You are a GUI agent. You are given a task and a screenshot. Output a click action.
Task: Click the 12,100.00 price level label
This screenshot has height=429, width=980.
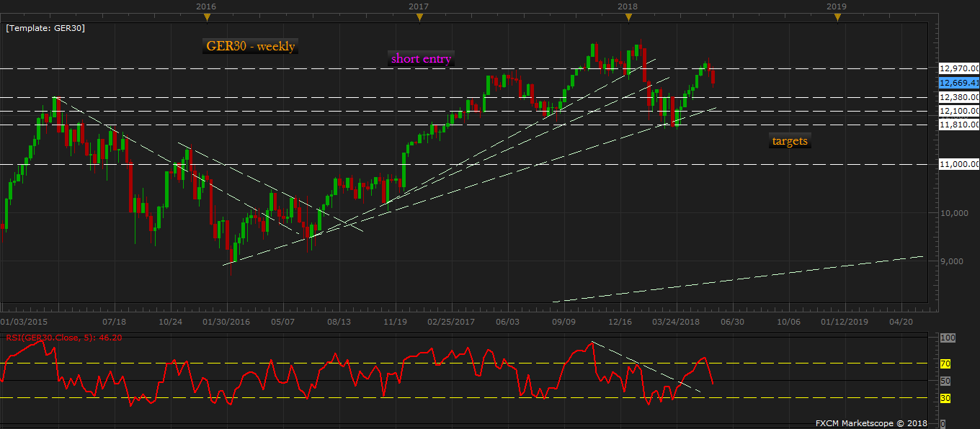pos(958,111)
